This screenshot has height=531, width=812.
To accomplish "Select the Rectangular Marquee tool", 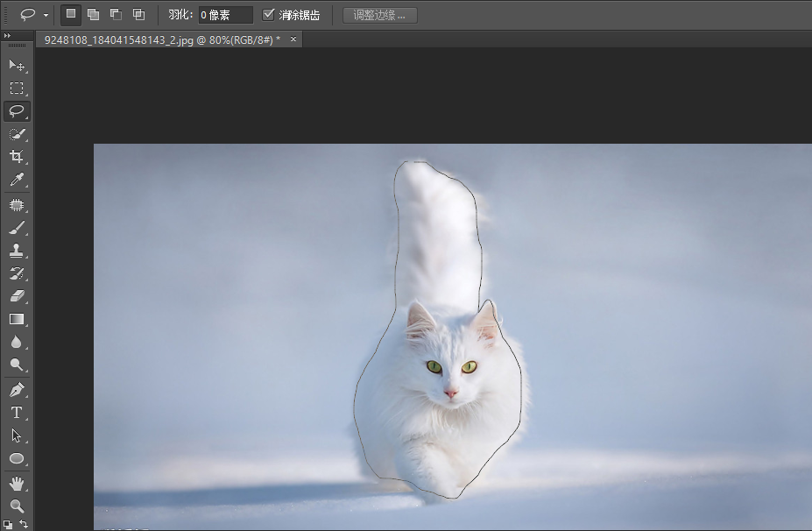I will click(17, 88).
